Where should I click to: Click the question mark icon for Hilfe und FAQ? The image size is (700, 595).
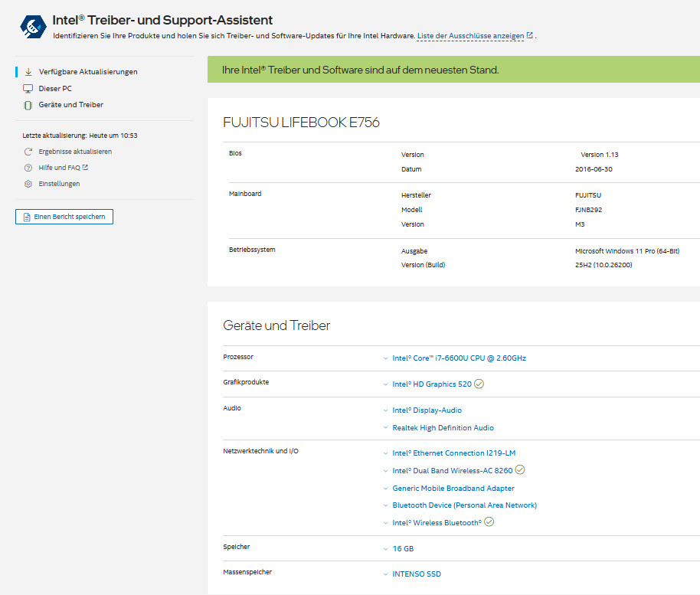coord(28,168)
